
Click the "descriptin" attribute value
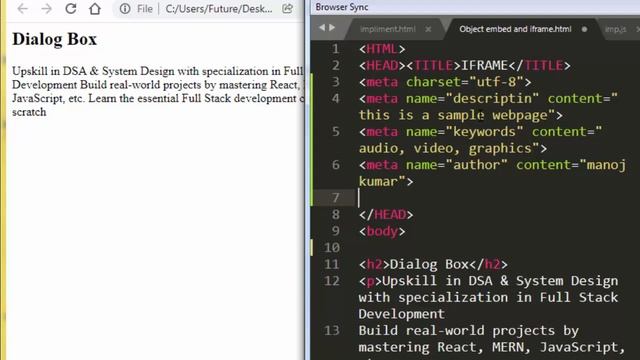pyautogui.click(x=493, y=99)
